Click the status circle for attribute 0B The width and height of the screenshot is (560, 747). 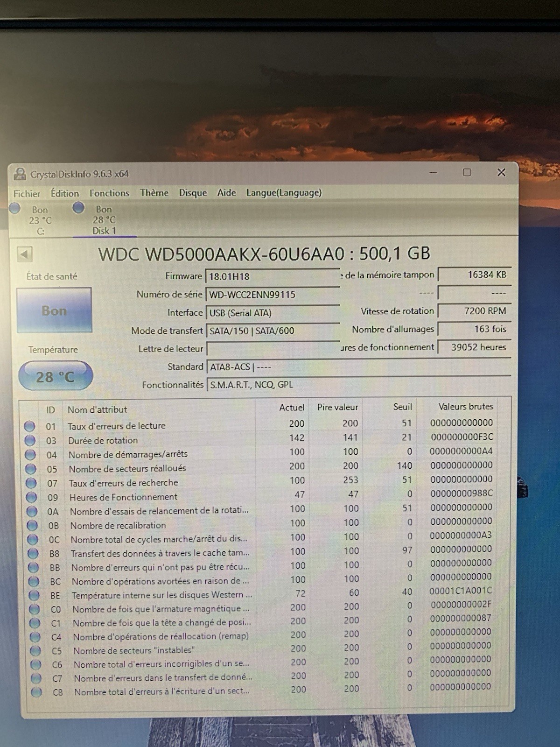coord(32,525)
